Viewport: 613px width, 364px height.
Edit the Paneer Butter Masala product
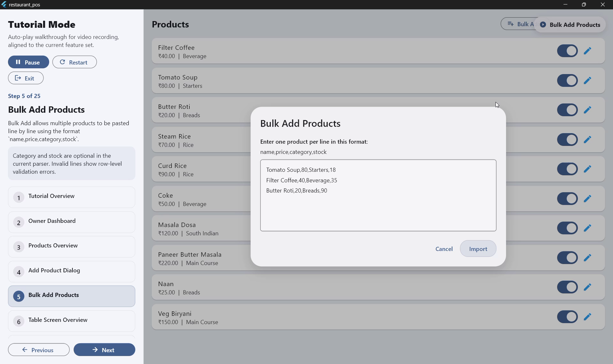(x=588, y=258)
